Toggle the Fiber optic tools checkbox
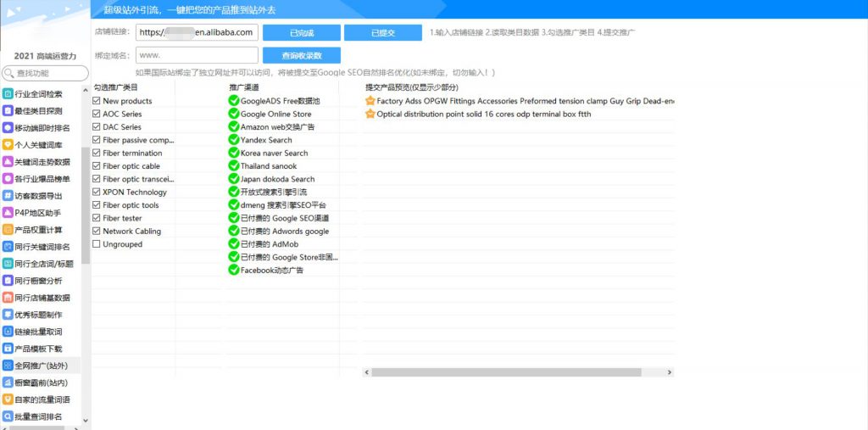This screenshot has height=430, width=868. [x=97, y=205]
